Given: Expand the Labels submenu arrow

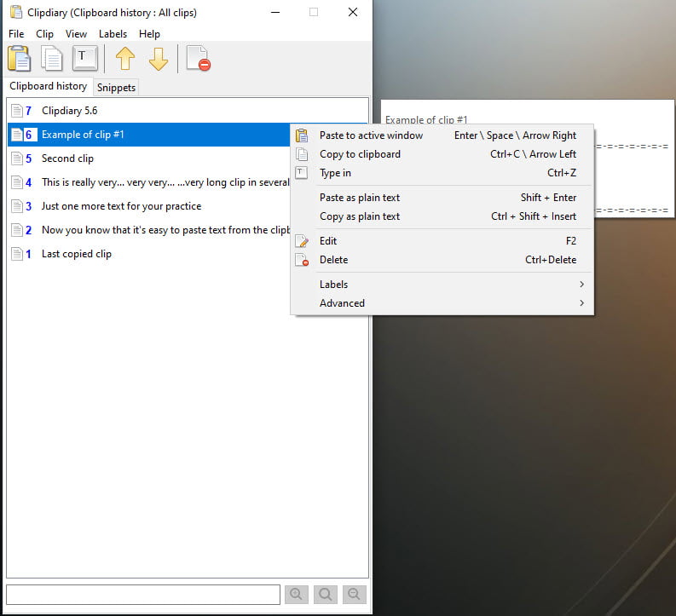Looking at the screenshot, I should [x=581, y=285].
